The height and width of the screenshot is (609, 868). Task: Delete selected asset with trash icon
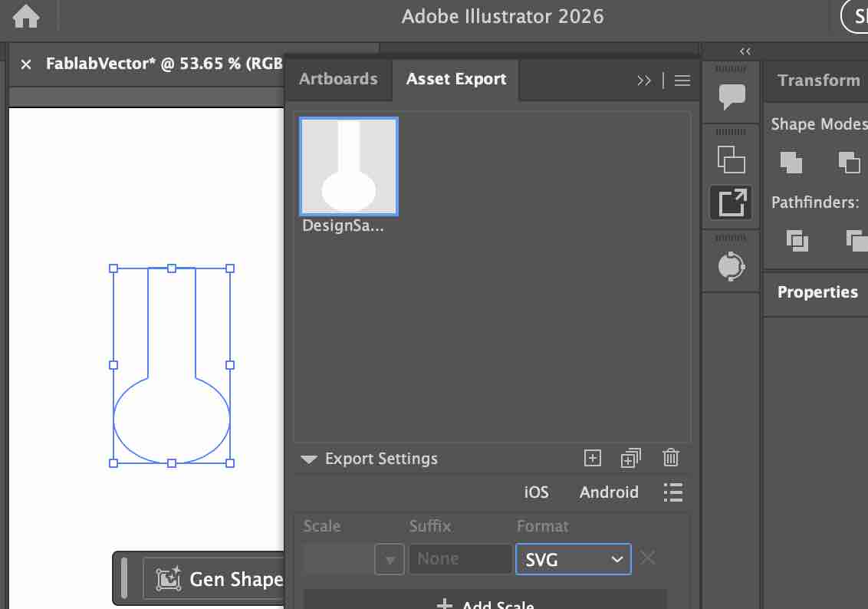(671, 458)
